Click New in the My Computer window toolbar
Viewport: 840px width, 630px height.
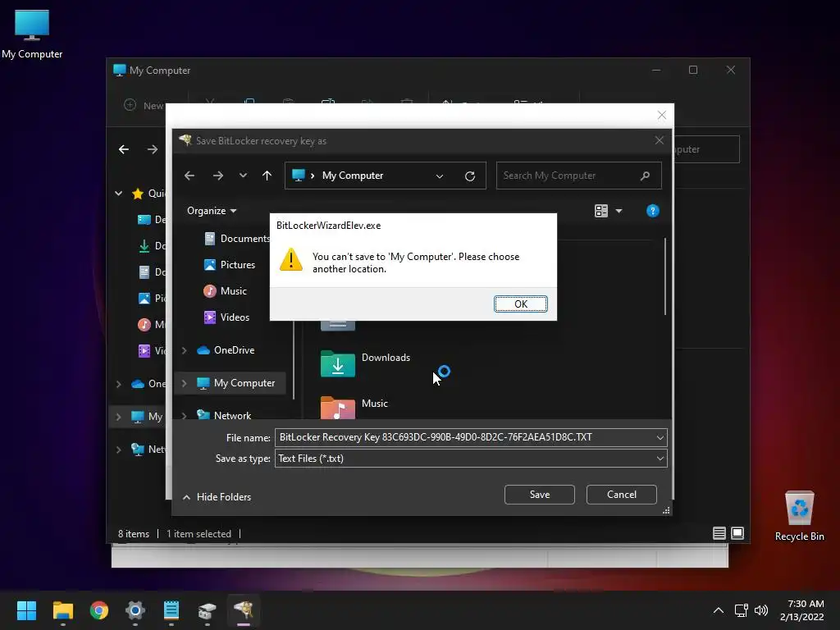pos(144,106)
